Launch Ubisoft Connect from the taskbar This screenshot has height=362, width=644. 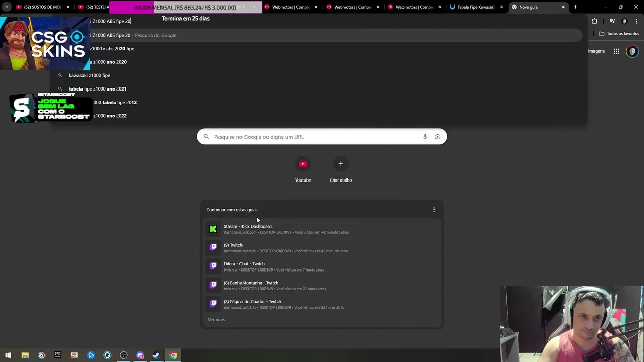point(41,355)
